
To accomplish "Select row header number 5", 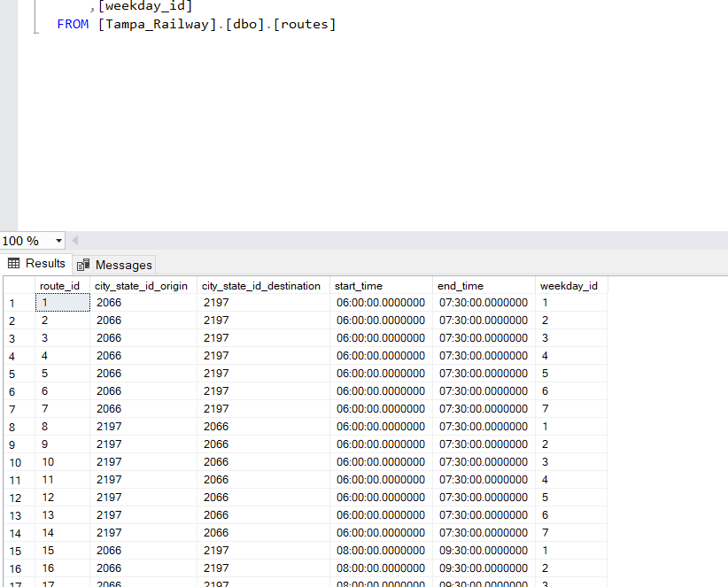I will (x=19, y=374).
